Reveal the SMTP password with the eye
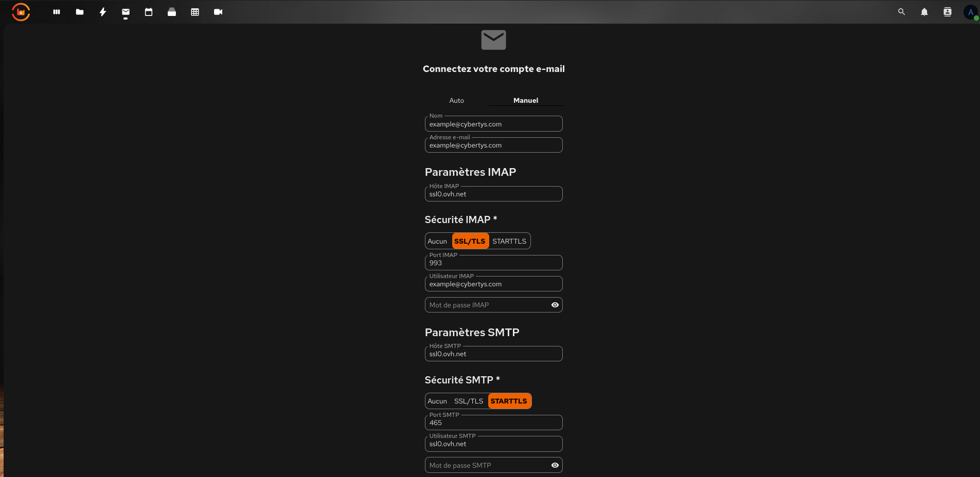The height and width of the screenshot is (477, 980). (555, 465)
